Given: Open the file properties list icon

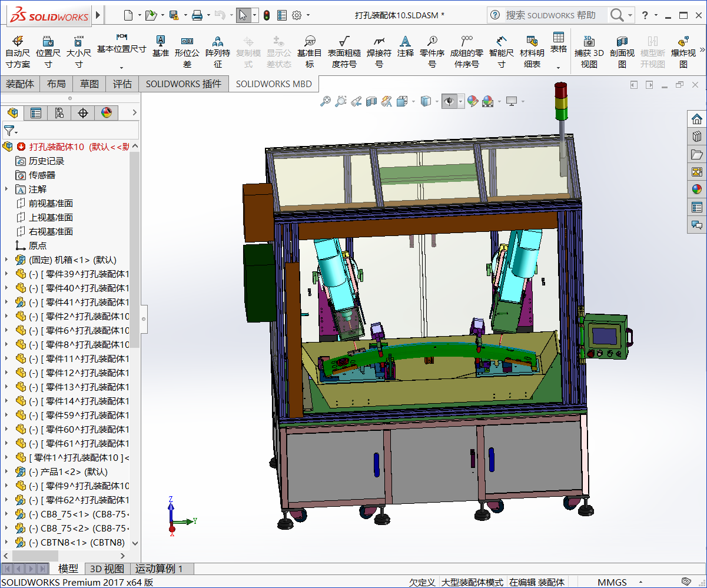Looking at the screenshot, I should click(x=282, y=15).
